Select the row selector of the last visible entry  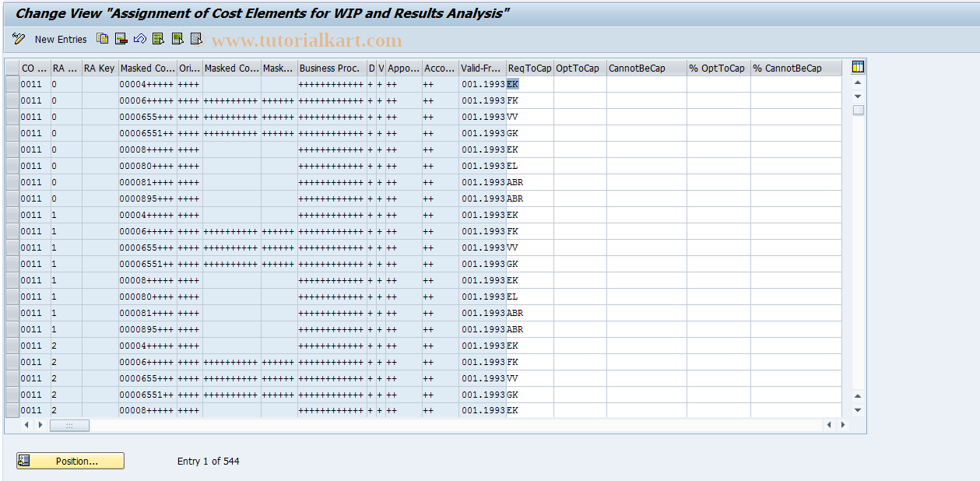(x=11, y=410)
